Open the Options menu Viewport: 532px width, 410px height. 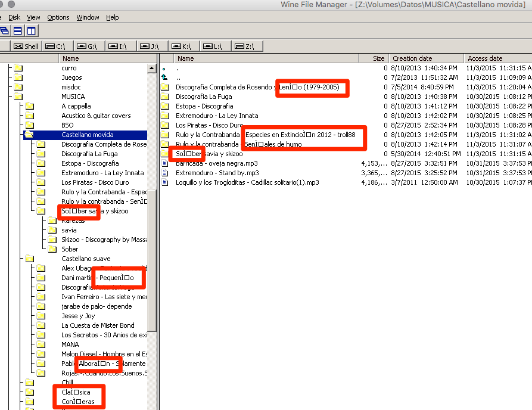click(x=58, y=17)
